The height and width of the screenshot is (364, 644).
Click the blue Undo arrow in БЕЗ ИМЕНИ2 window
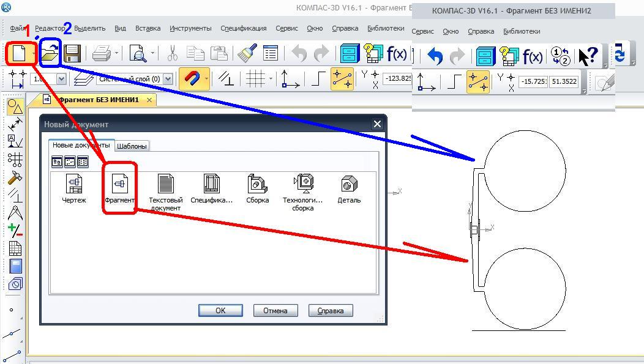435,56
